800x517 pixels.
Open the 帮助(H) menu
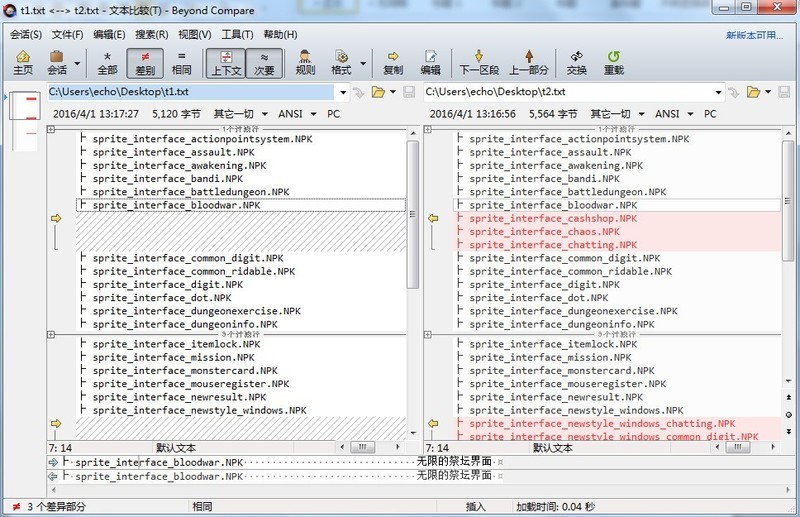280,35
